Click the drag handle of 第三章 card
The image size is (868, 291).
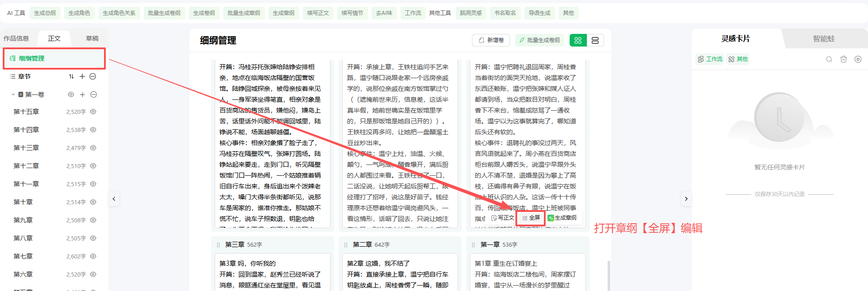(218, 245)
